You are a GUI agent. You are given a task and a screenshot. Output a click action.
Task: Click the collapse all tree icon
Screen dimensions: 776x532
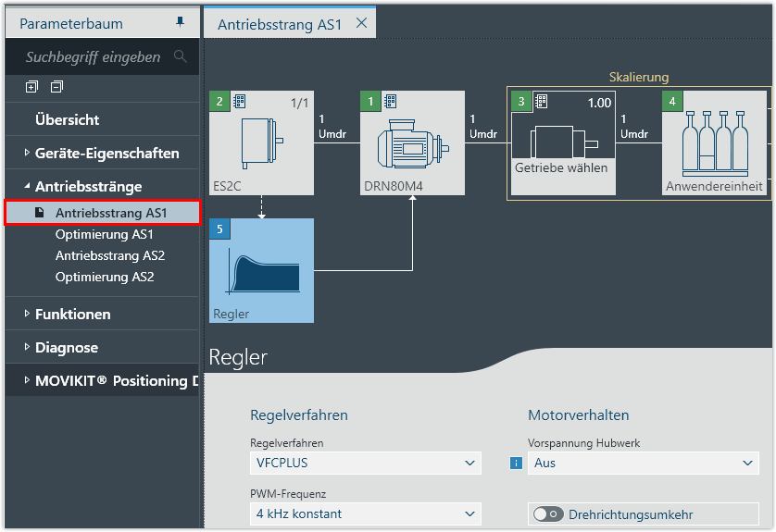(57, 87)
